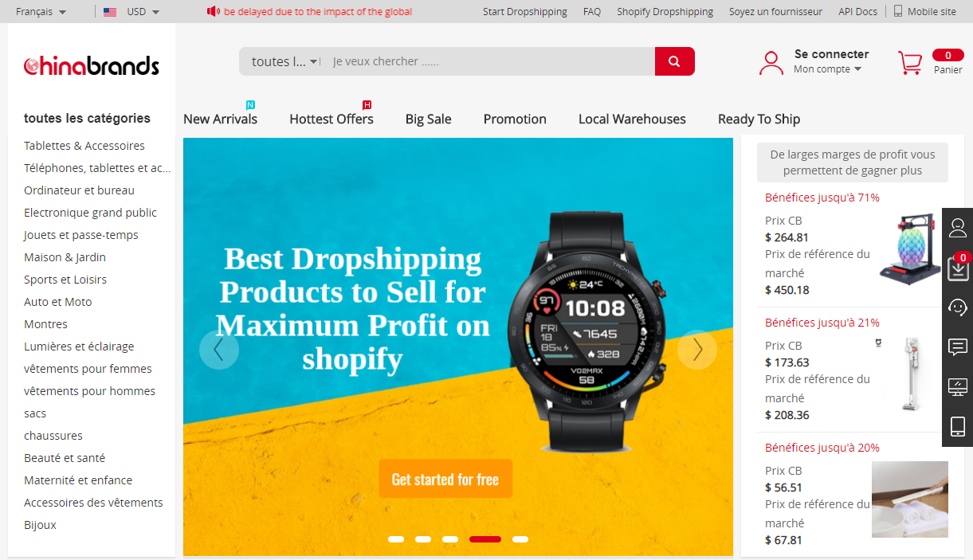The height and width of the screenshot is (560, 973).
Task: Open the shopping cart icon
Action: tap(910, 63)
